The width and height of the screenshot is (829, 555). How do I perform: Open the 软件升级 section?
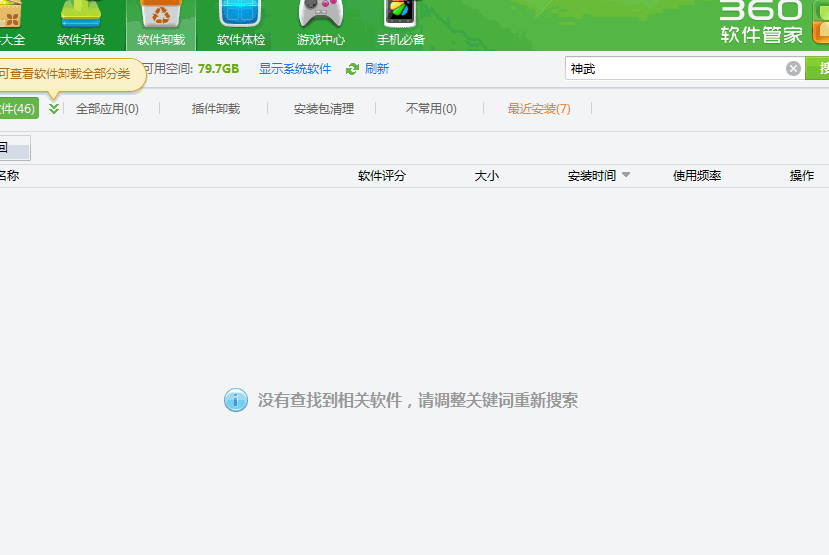point(81,24)
